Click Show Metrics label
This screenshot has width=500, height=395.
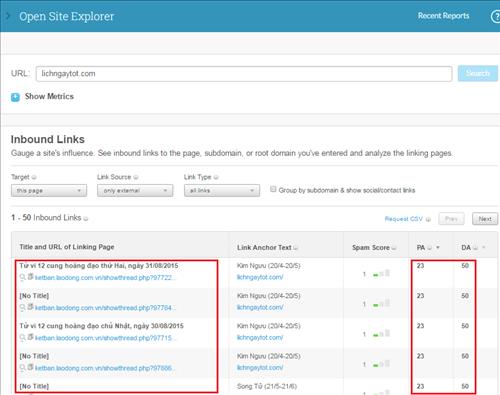(49, 96)
